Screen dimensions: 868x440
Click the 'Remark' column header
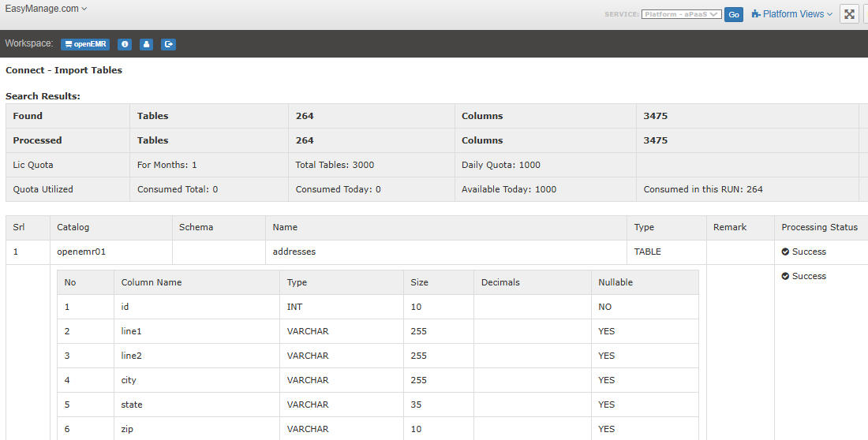pos(740,227)
